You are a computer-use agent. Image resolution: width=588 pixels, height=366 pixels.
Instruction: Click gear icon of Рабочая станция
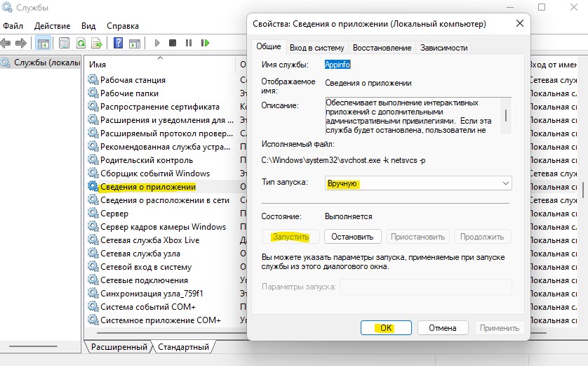[93, 79]
